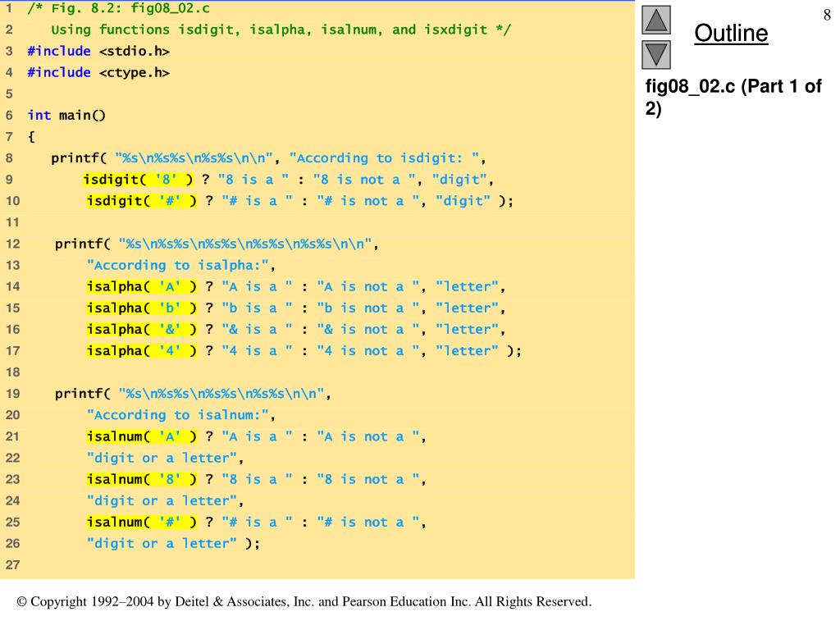
Task: Click highlighted isalnum( 'A' ) call
Action: coord(141,436)
